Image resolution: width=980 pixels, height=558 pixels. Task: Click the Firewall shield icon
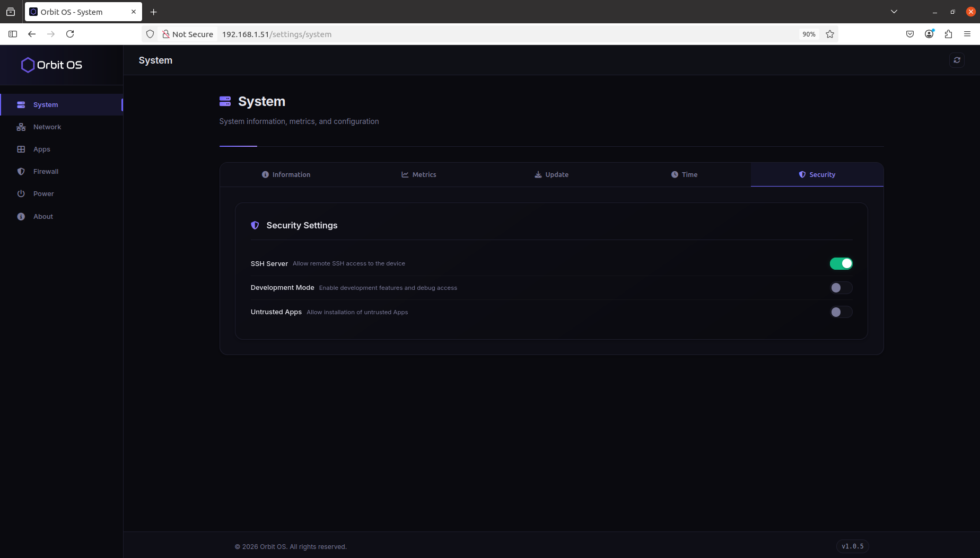coord(21,171)
